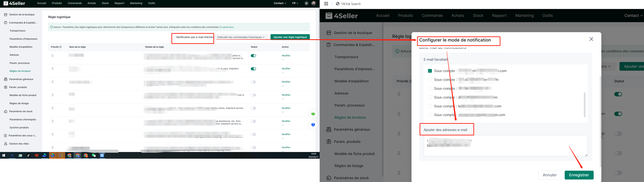Click the large 4Seller logo in the enlarged view

[x=341, y=15]
